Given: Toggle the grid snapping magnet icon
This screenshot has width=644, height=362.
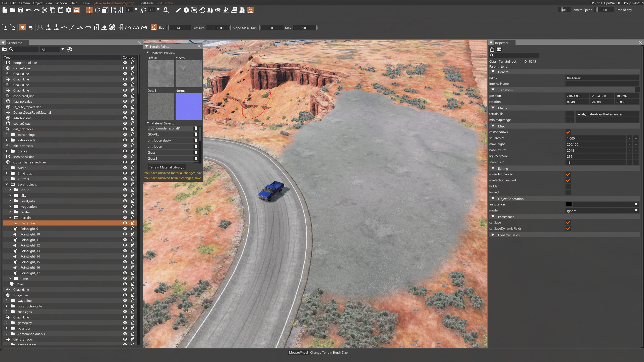Looking at the screenshot, I should click(122, 10).
